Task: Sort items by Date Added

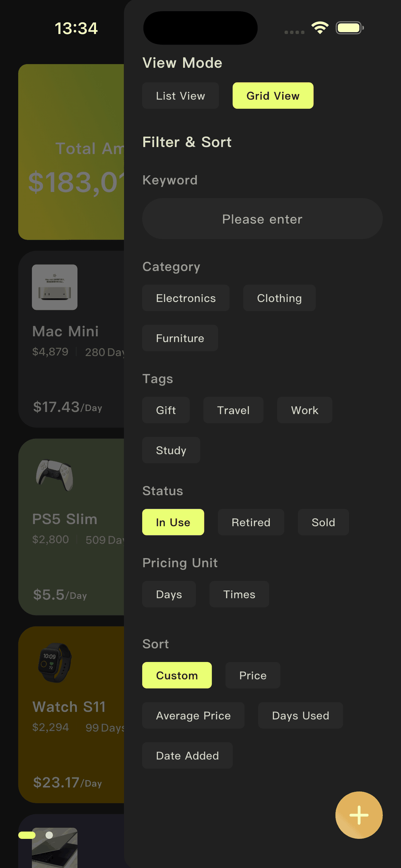Action: coord(187,756)
